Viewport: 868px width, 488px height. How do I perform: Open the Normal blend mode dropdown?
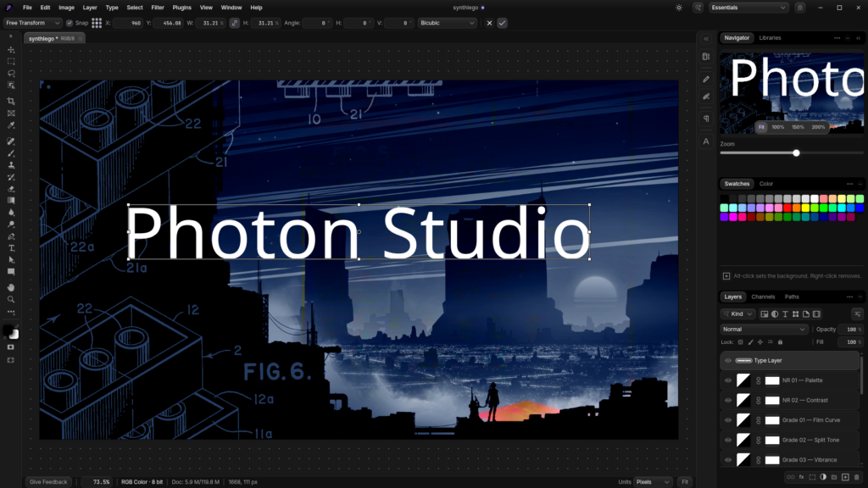pos(764,330)
